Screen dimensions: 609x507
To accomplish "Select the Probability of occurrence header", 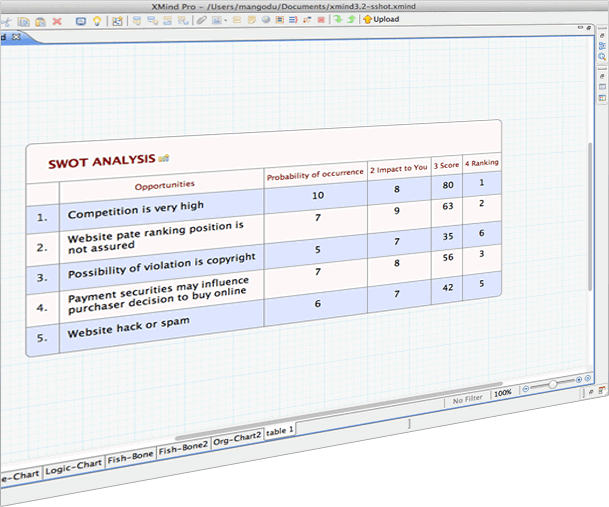I will tap(315, 174).
